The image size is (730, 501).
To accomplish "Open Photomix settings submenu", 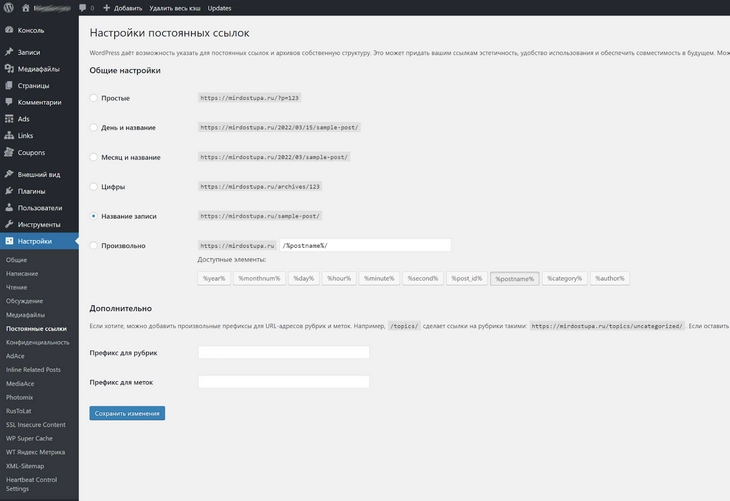I will coord(19,397).
